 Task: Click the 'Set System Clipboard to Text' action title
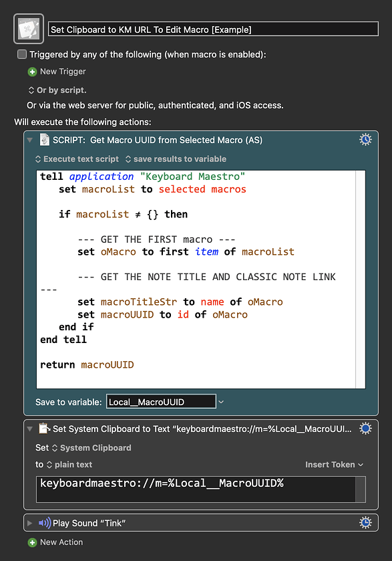click(x=202, y=429)
